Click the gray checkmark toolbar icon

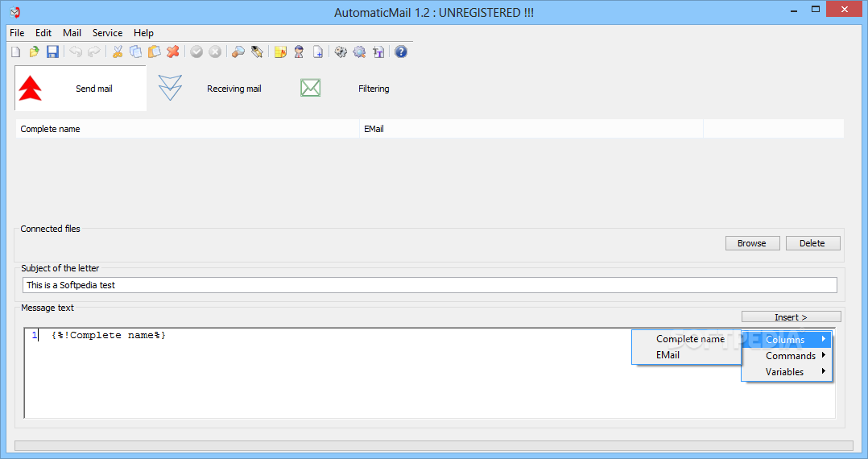click(x=196, y=52)
